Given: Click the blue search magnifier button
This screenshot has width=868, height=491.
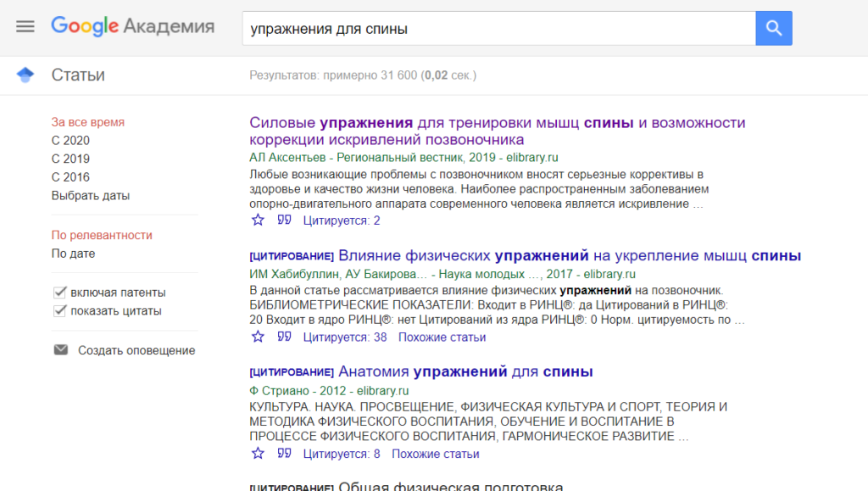Looking at the screenshot, I should 773,28.
